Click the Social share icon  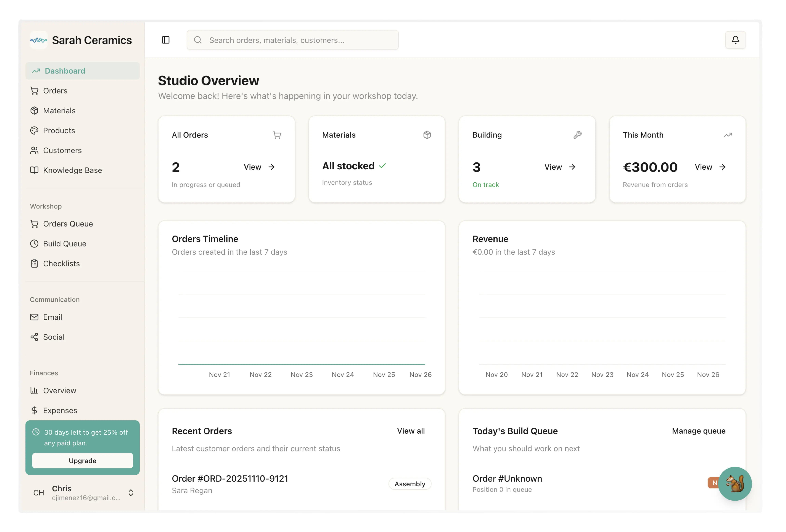[x=34, y=337]
